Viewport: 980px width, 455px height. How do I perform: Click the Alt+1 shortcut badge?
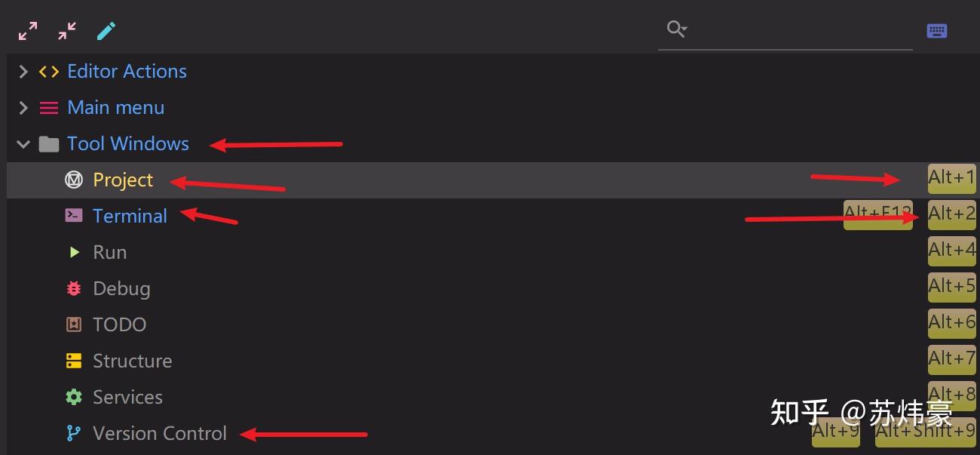click(x=951, y=178)
